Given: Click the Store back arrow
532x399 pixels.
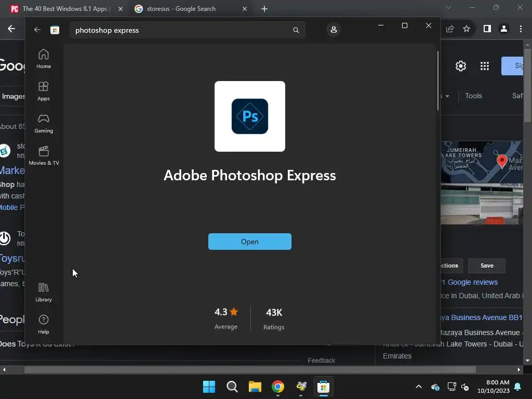Looking at the screenshot, I should click(37, 30).
